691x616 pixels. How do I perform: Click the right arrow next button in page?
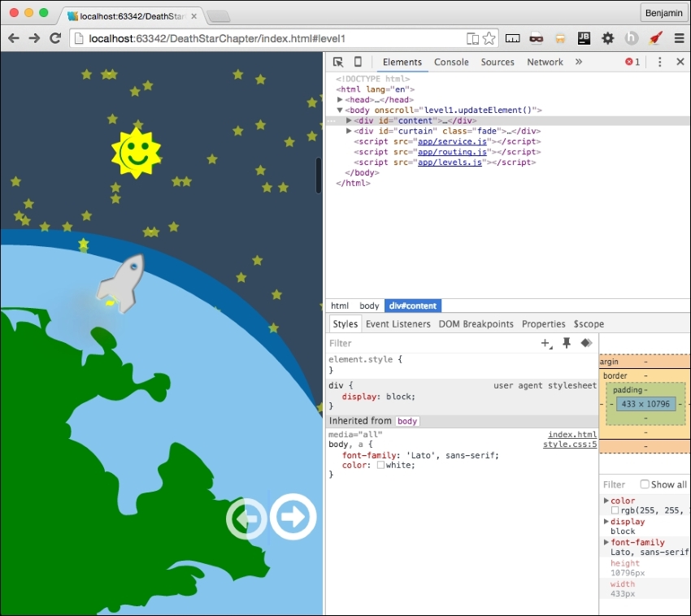coord(293,517)
